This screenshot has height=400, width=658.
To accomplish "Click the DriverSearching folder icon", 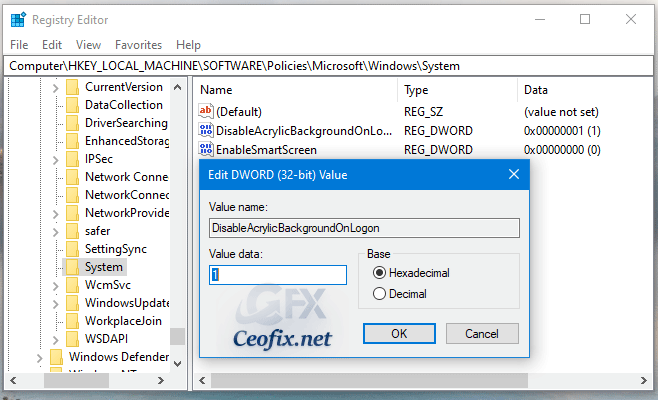I will [x=72, y=123].
